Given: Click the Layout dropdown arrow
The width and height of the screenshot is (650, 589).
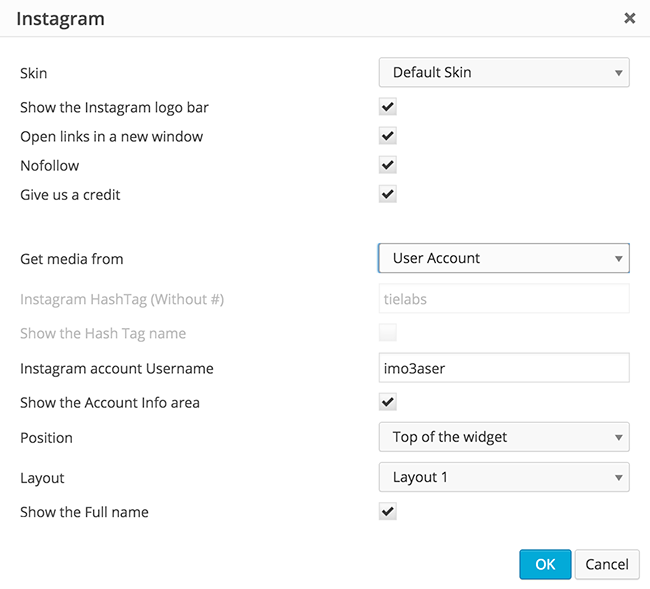Looking at the screenshot, I should [619, 478].
